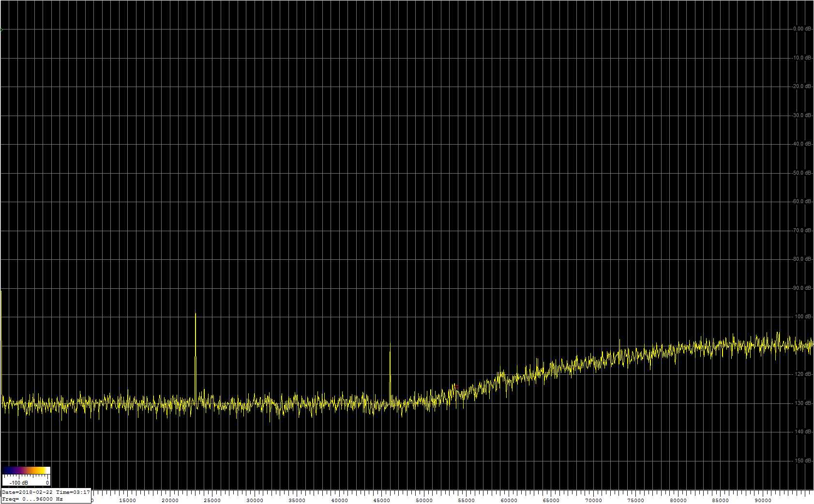Click the color palette gradient bar
The width and height of the screenshot is (814, 504).
pyautogui.click(x=26, y=470)
